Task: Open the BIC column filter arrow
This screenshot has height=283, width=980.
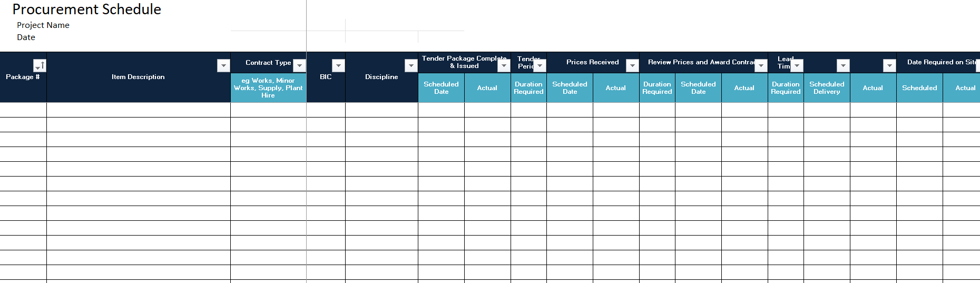Action: pyautogui.click(x=338, y=65)
